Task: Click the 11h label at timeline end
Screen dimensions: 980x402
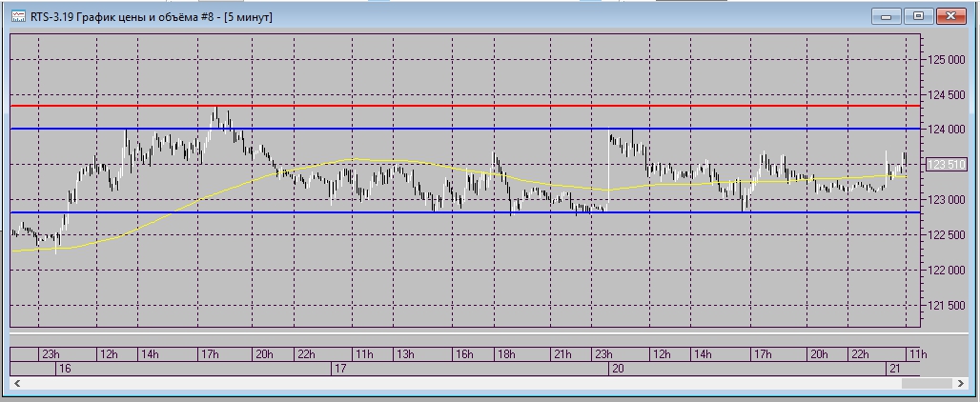Action: (917, 354)
